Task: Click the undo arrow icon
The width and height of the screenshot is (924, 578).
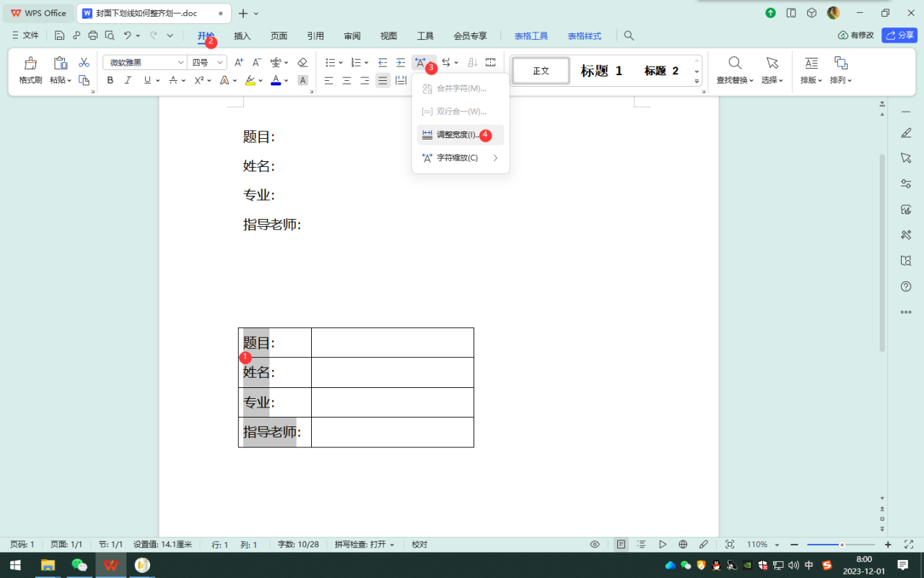Action: coord(128,35)
